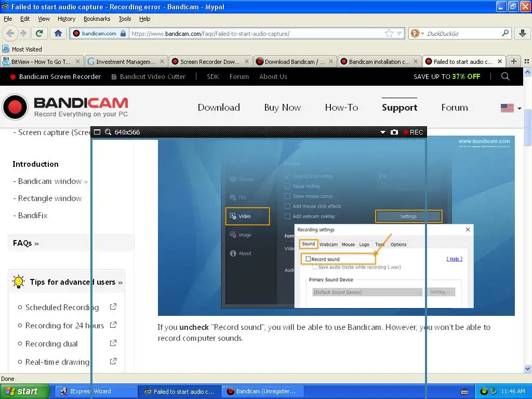
Task: Take a screenshot with the camera icon
Action: click(394, 132)
